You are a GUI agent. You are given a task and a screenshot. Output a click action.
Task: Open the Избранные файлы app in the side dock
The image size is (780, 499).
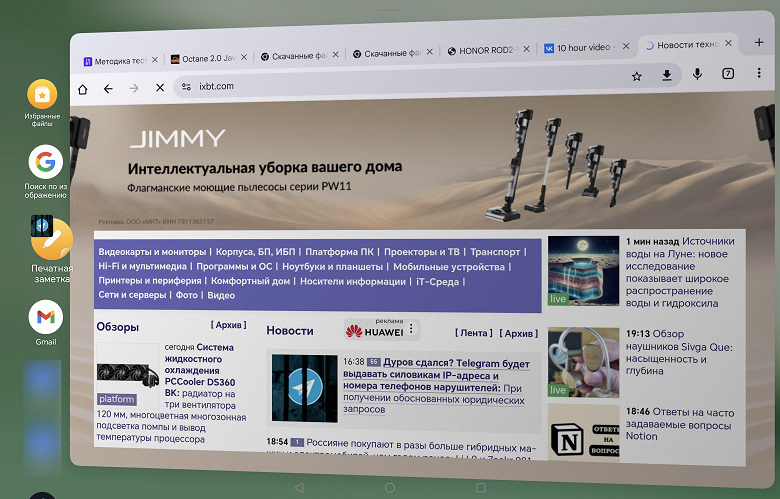pos(42,103)
